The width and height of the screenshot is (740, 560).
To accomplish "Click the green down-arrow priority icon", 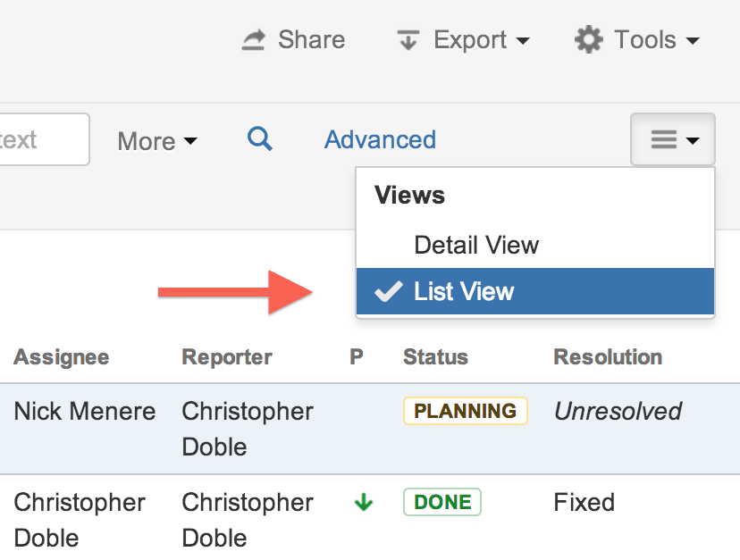I will click(x=363, y=503).
